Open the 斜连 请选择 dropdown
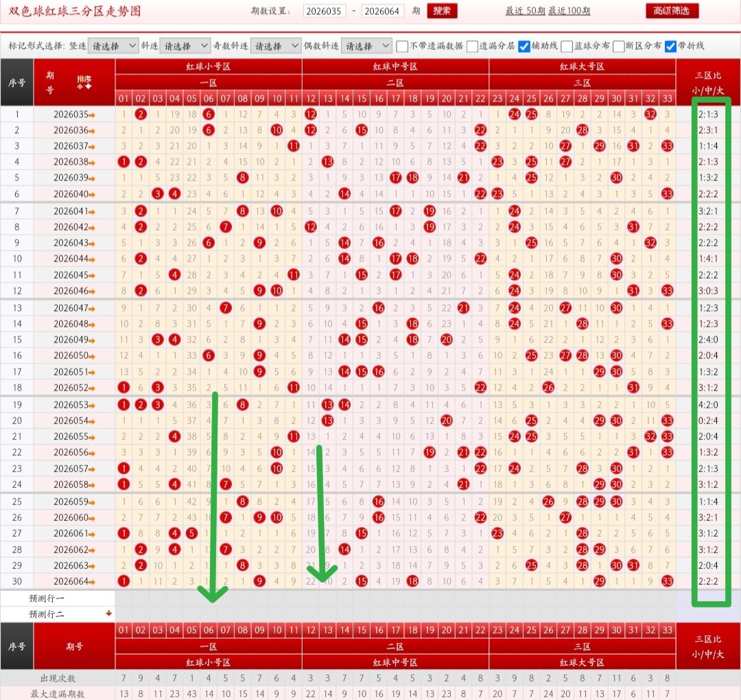The image size is (741, 700). coord(185,46)
